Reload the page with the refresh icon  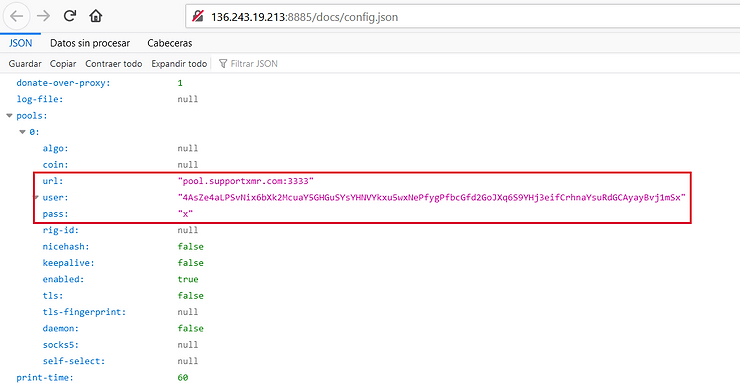[70, 16]
